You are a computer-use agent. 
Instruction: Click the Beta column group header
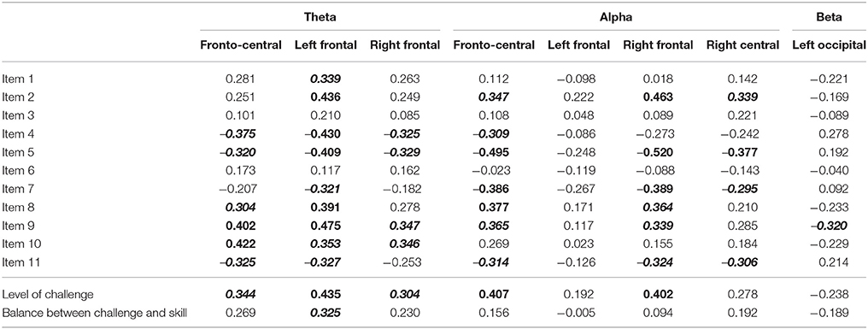(x=832, y=17)
